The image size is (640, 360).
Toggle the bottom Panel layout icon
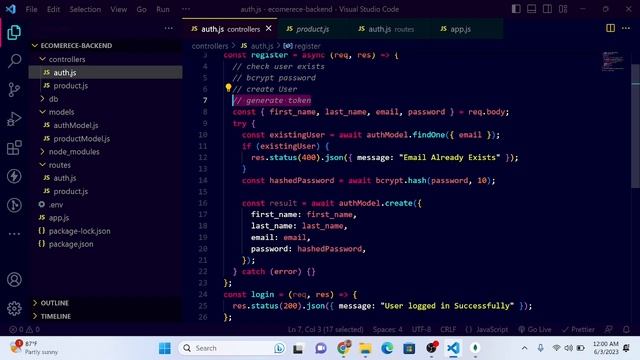(x=531, y=9)
